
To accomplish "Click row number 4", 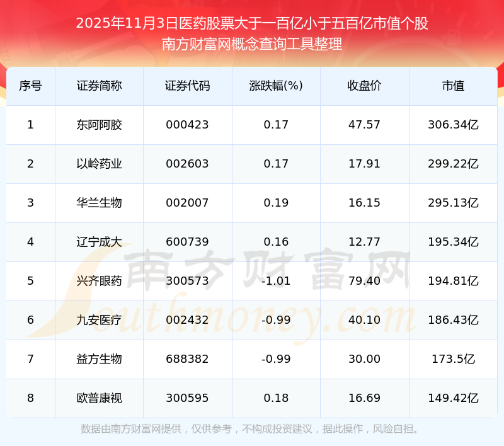I will (x=30, y=242).
